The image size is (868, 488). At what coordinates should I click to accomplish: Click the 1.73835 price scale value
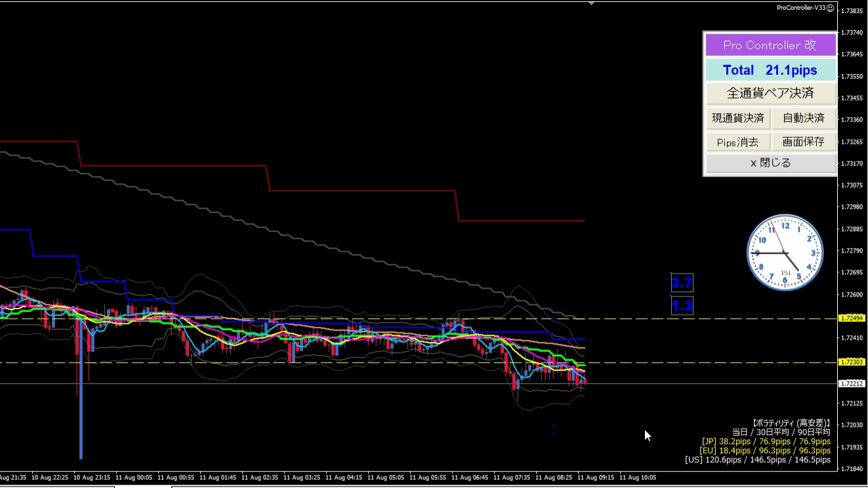click(x=854, y=10)
